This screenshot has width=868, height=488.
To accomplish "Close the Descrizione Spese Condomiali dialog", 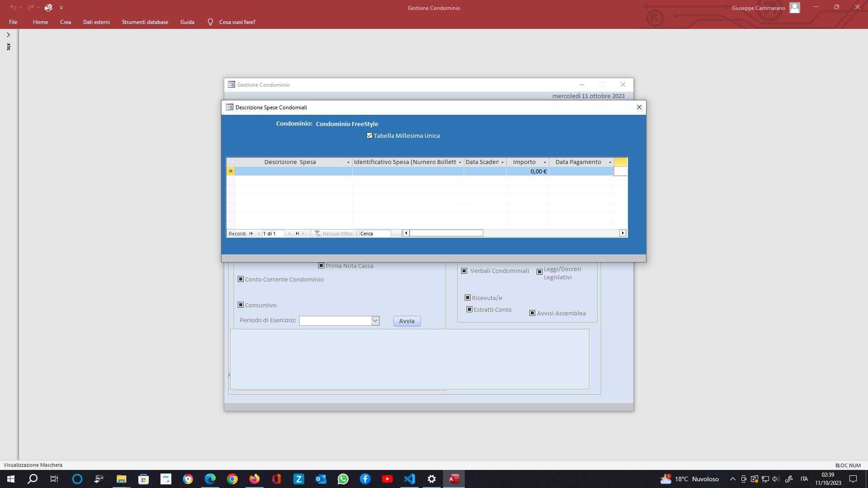I will click(x=639, y=107).
